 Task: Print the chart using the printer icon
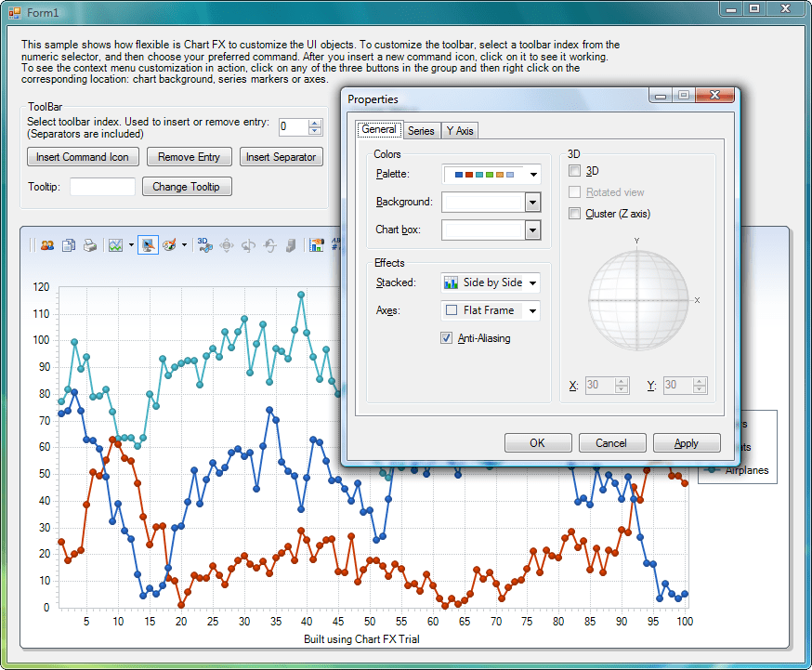point(89,243)
